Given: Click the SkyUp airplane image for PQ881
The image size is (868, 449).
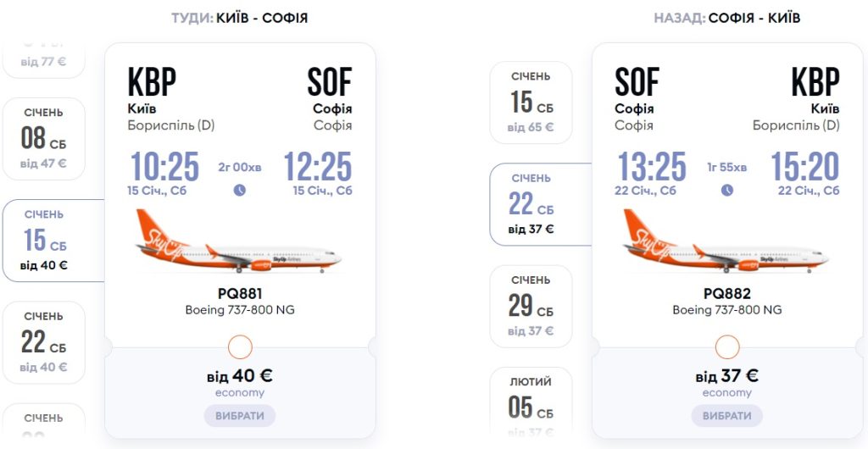Looking at the screenshot, I should [240, 244].
